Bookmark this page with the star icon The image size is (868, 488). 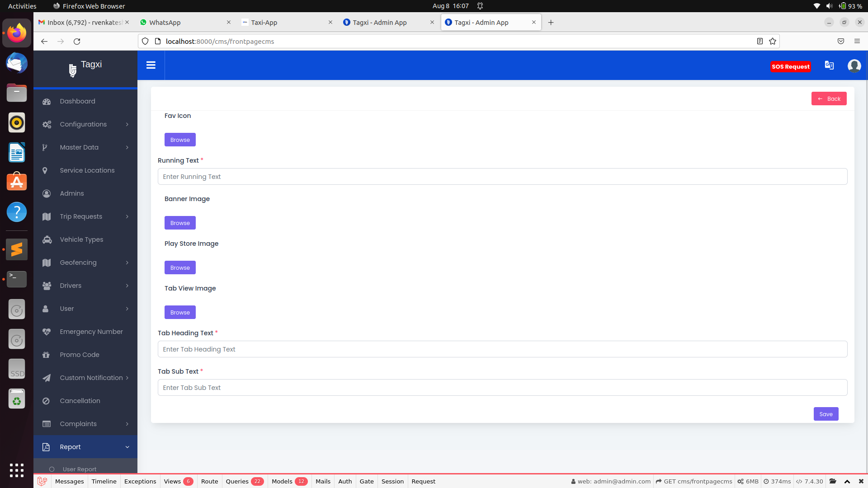[773, 41]
